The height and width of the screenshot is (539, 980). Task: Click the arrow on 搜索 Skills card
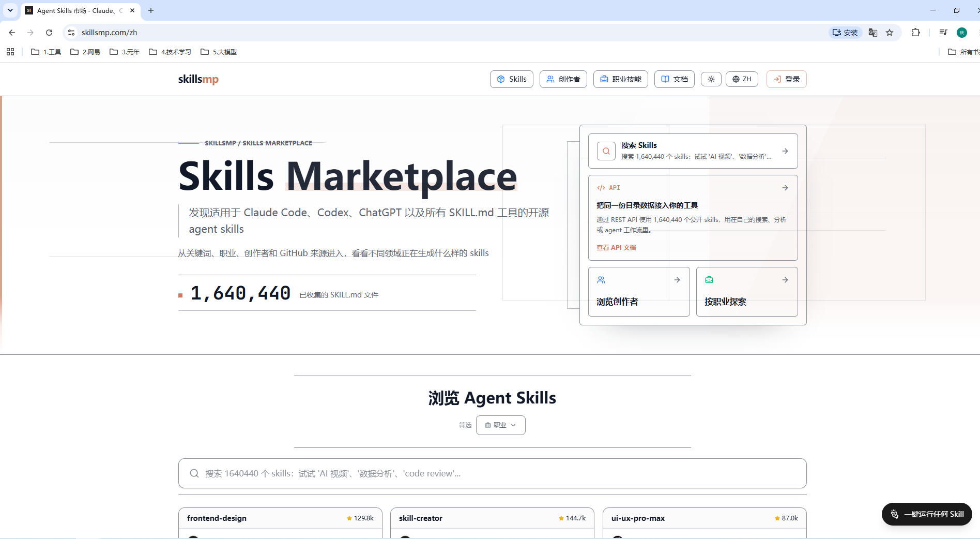pyautogui.click(x=785, y=151)
